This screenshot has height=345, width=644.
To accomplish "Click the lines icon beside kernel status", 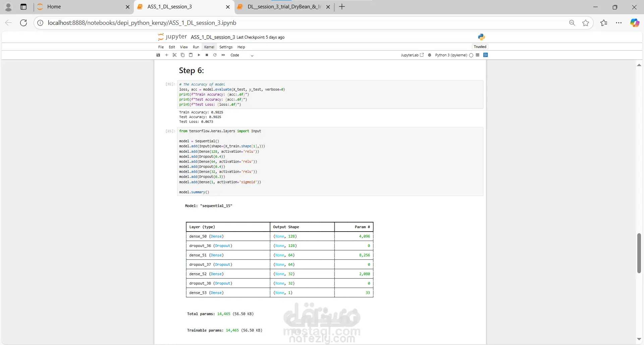I will coord(478,55).
